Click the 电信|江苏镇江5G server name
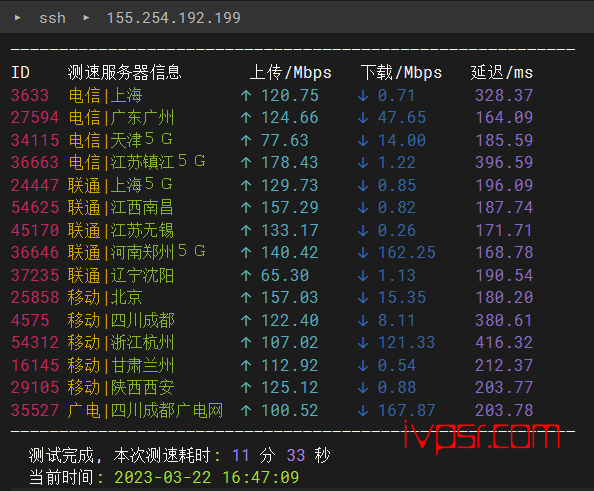The image size is (594, 491). pyautogui.click(x=137, y=163)
